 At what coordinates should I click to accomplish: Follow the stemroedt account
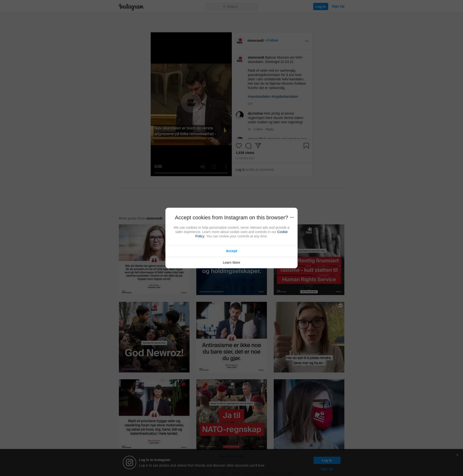point(272,40)
